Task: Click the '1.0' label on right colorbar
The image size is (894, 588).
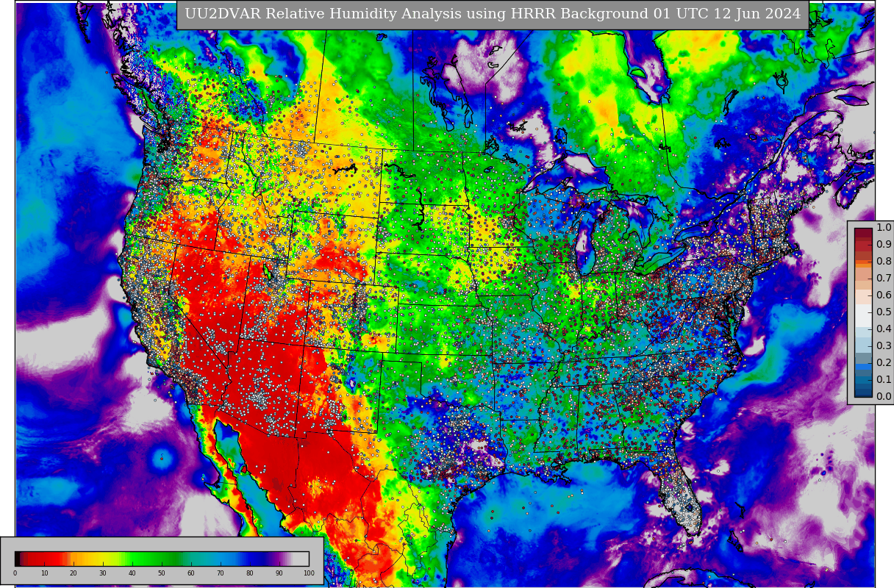Action: [x=884, y=228]
